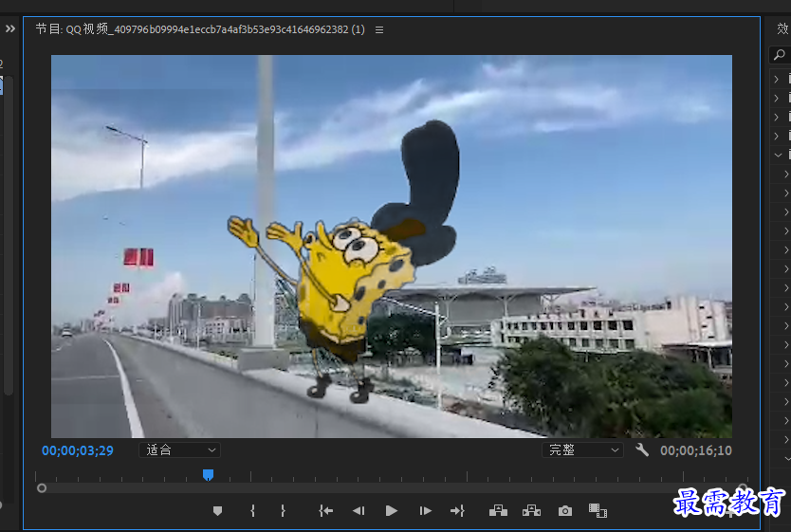Viewport: 791px width, 532px height.
Task: Show hidden panels via the double-arrow icon
Action: coord(10,28)
